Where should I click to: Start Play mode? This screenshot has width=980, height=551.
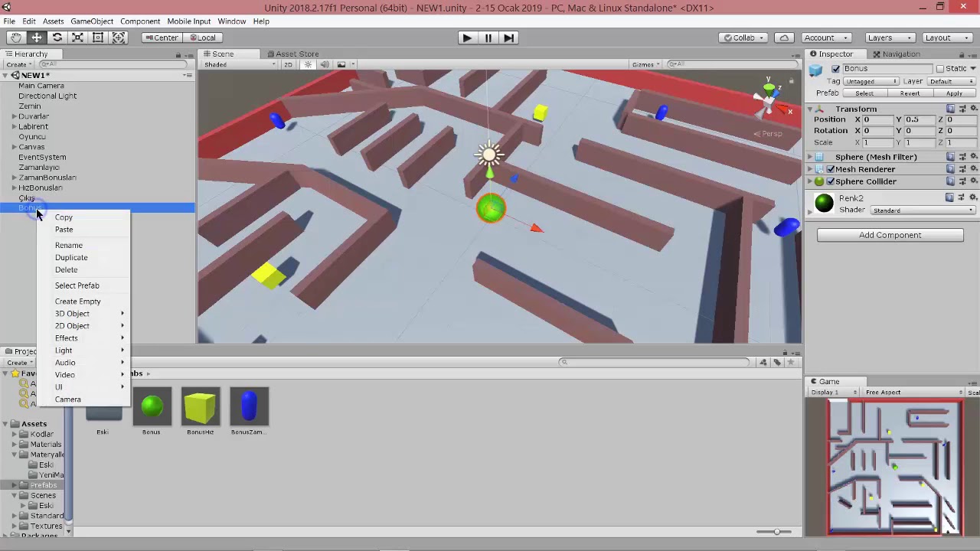pos(466,37)
